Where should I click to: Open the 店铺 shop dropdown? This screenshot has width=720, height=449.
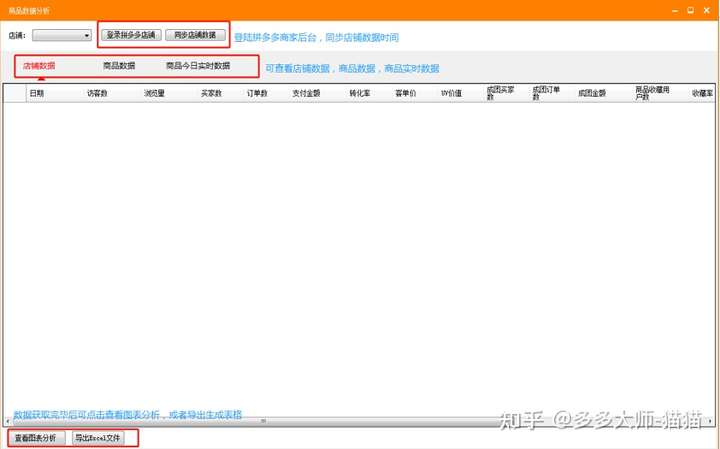[x=62, y=35]
